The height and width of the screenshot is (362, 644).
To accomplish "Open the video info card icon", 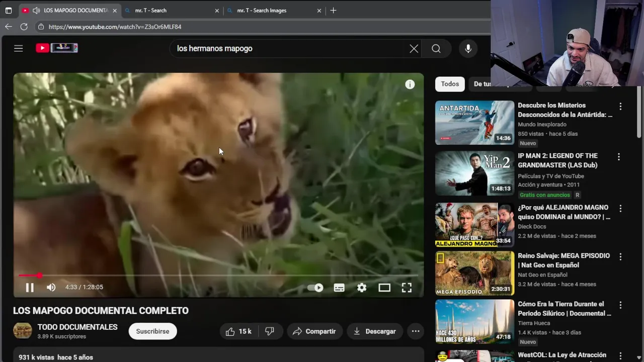I will [410, 84].
